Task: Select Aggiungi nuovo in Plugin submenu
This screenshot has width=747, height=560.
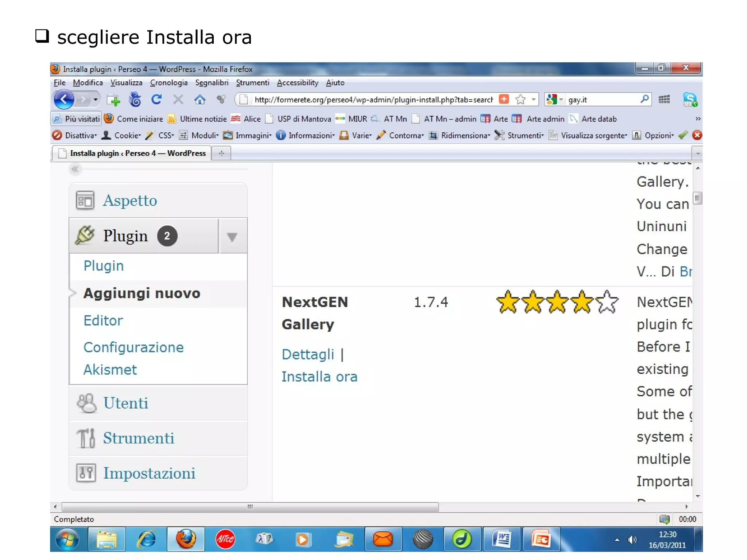Action: [x=142, y=293]
